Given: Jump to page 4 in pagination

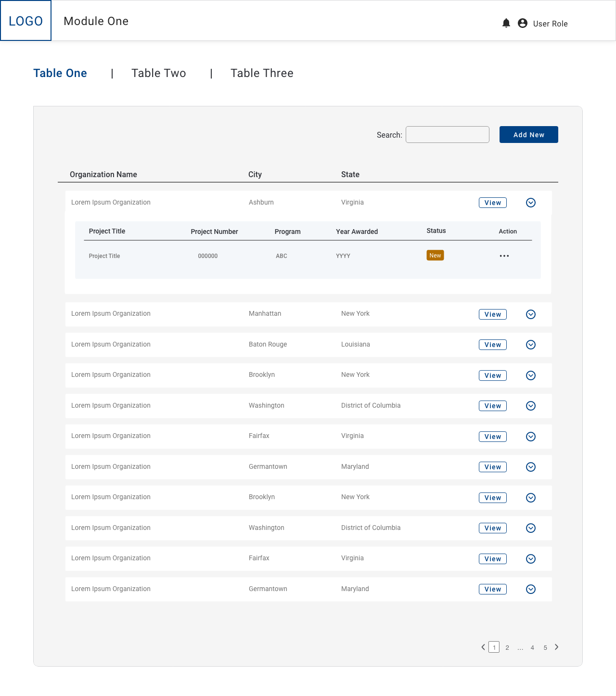Looking at the screenshot, I should click(x=532, y=648).
